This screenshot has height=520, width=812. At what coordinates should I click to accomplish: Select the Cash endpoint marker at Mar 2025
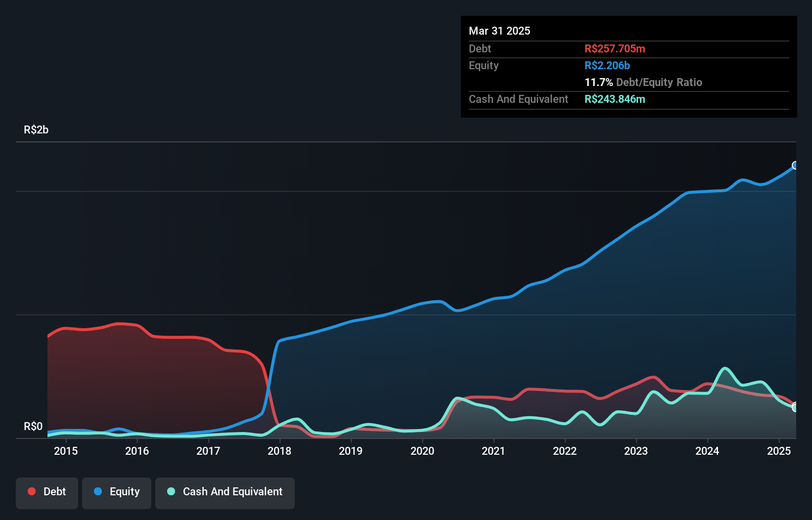point(795,407)
